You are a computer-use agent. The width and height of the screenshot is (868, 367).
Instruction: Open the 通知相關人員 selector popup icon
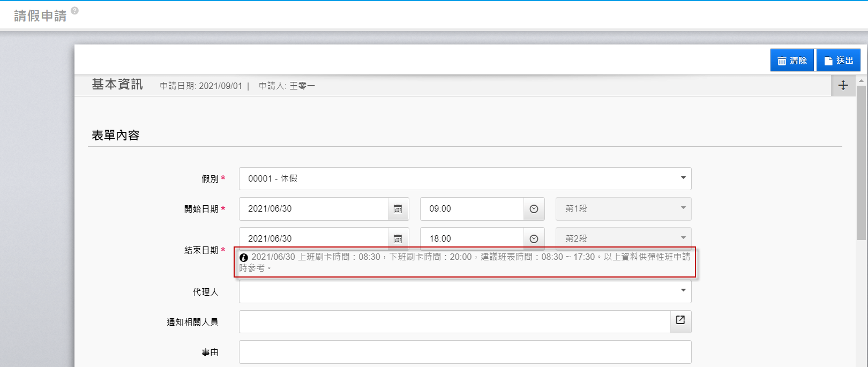click(680, 320)
